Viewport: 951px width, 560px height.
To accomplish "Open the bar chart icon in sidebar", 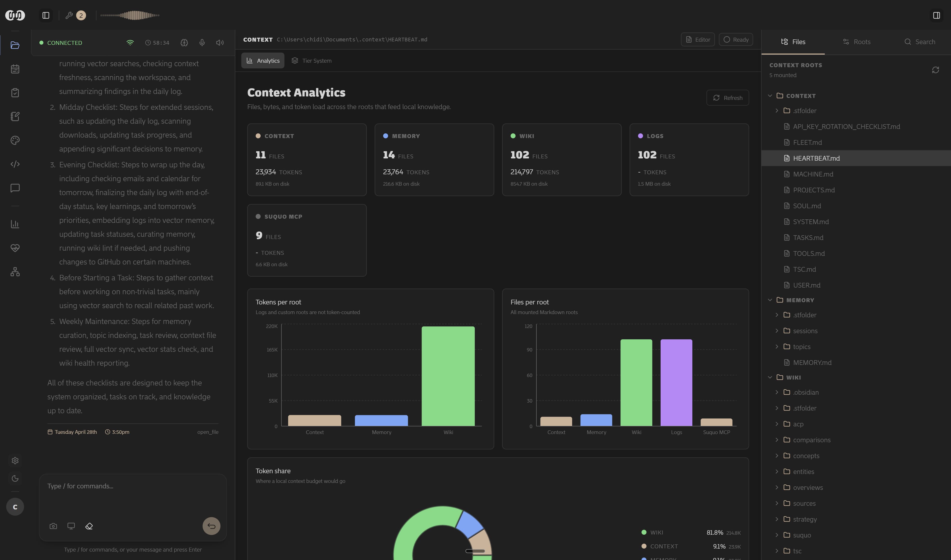I will [15, 224].
